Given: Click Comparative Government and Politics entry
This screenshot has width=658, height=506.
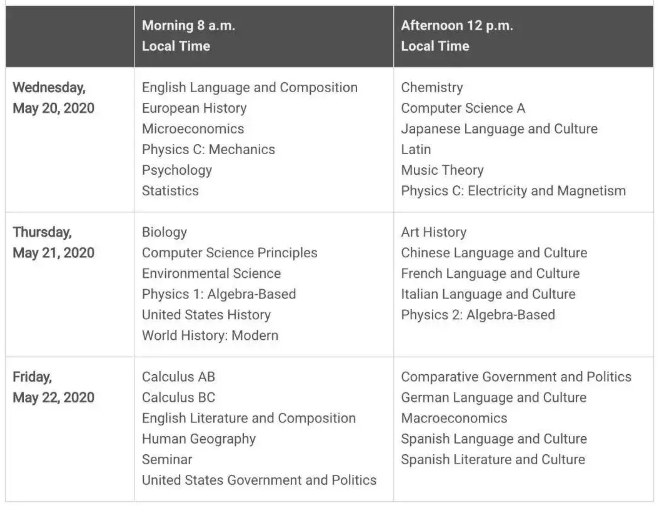Looking at the screenshot, I should click(x=516, y=377).
